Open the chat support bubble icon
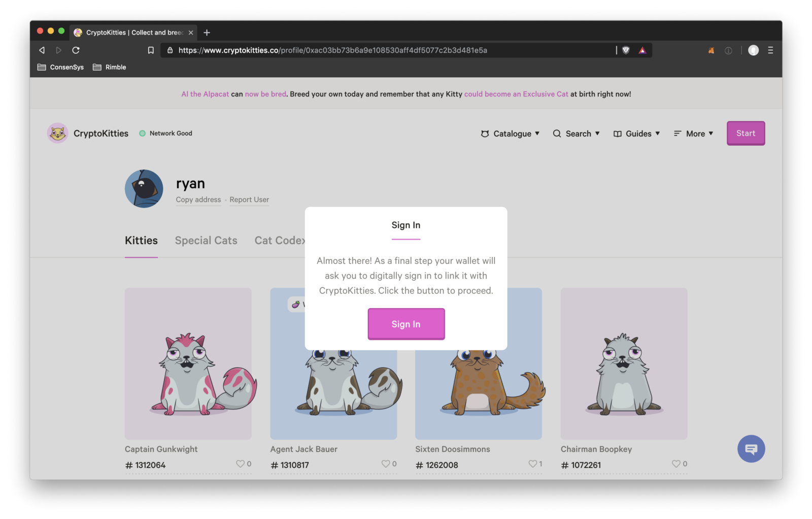This screenshot has height=519, width=812. click(751, 449)
